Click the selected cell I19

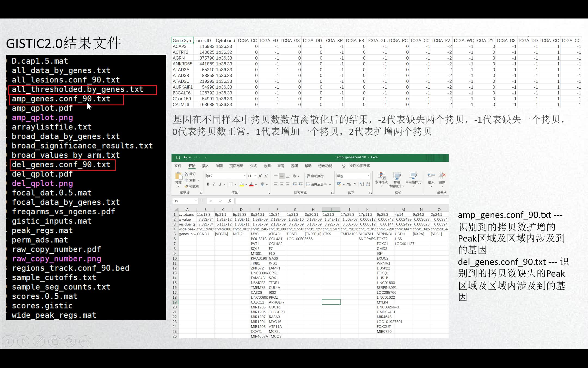pos(331,302)
